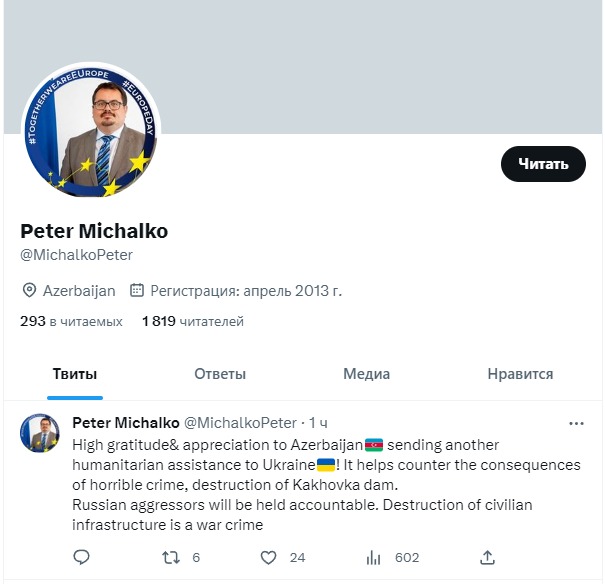605x584 pixels.
Task: Open the 293 в читаемых following list
Action: 71,322
